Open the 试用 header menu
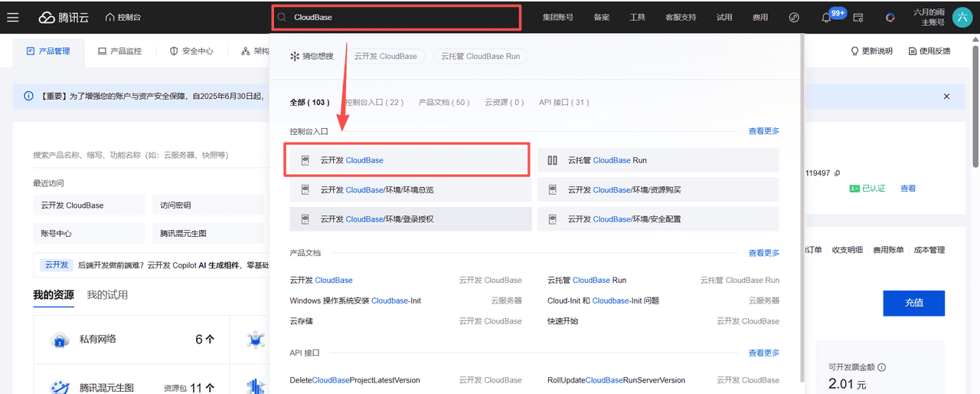The image size is (980, 394). tap(724, 17)
